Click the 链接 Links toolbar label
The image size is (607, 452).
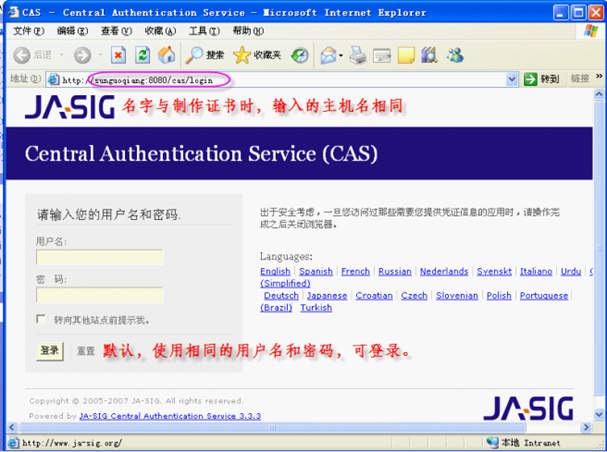580,79
